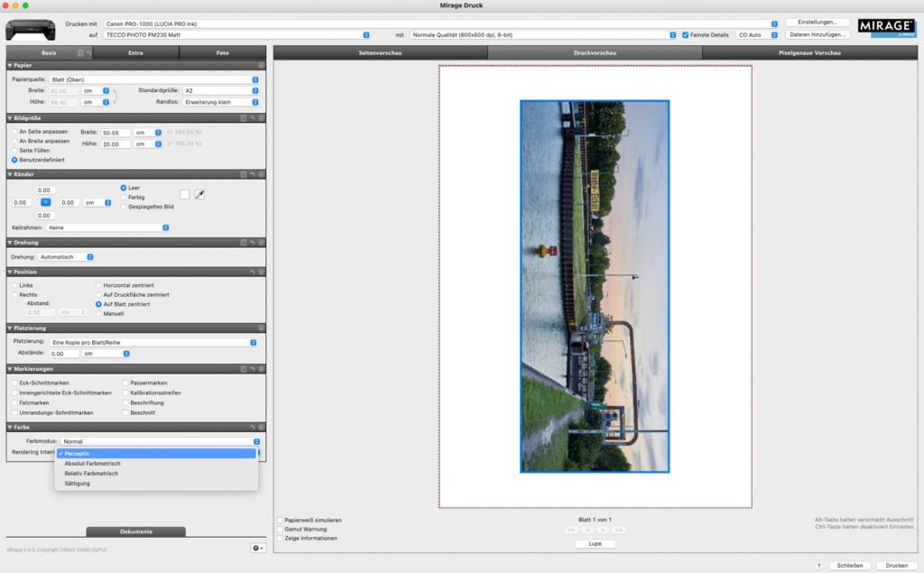Enable Papierweiß simulieren checkbox

(x=280, y=520)
